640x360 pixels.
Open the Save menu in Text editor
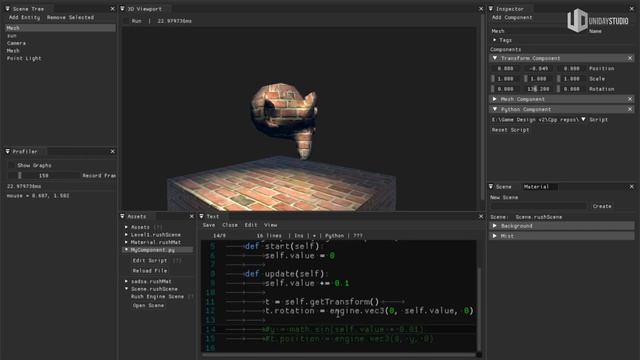(x=209, y=225)
